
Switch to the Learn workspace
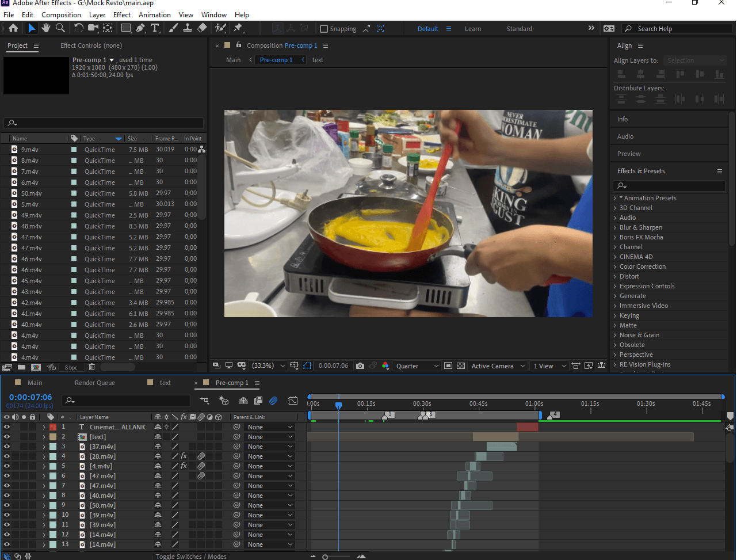tap(473, 29)
